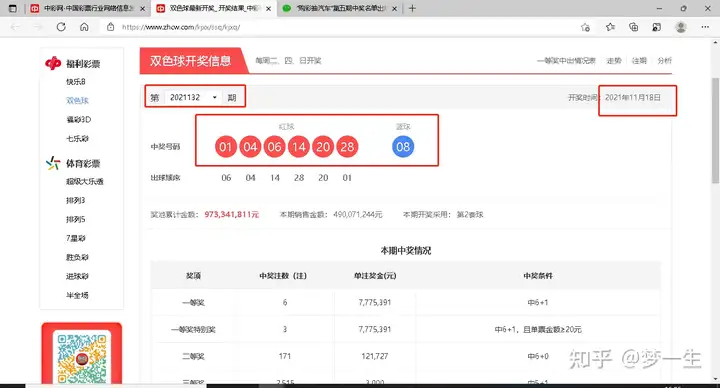The height and width of the screenshot is (388, 720).
Task: Click the red ball 28
Action: pos(347,146)
